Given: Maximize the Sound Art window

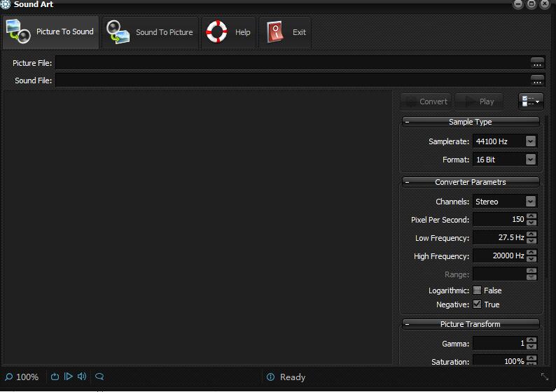Looking at the screenshot, I should (531, 4).
